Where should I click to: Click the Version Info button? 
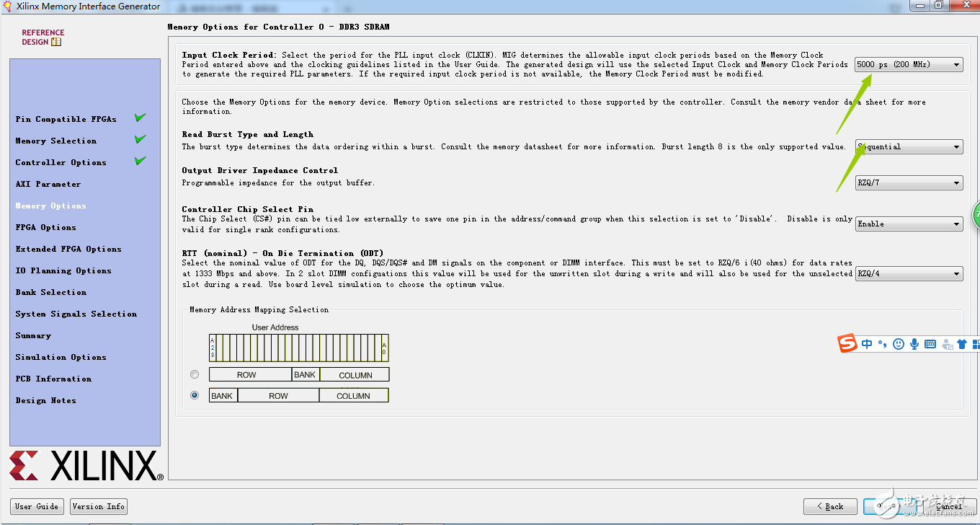coord(99,506)
